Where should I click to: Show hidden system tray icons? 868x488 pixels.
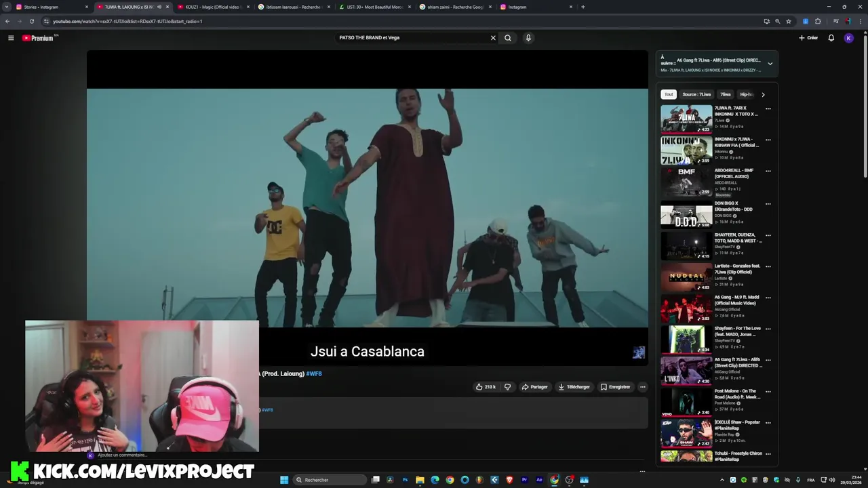[x=723, y=480]
